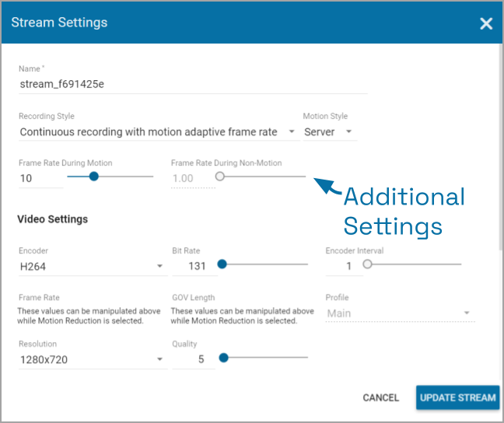
Task: Click the Encoder Interval value field
Action: tap(343, 266)
